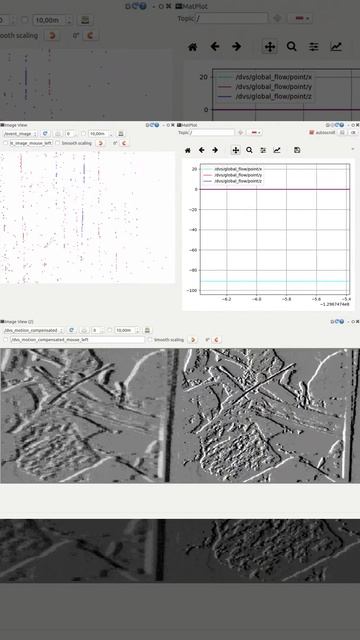Screen dimensions: 360x640
Task: Save the figure from the MatPlot toolbar
Action: (x=297, y=150)
